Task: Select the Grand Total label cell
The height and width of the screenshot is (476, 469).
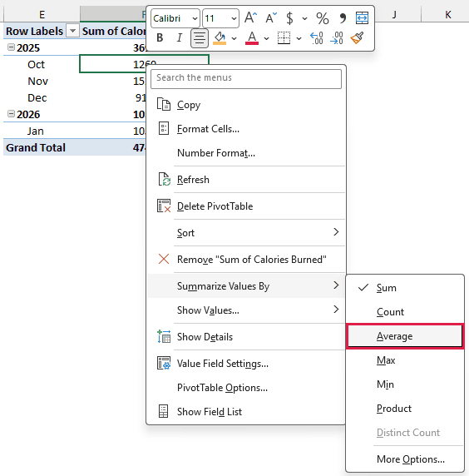Action: [x=42, y=147]
